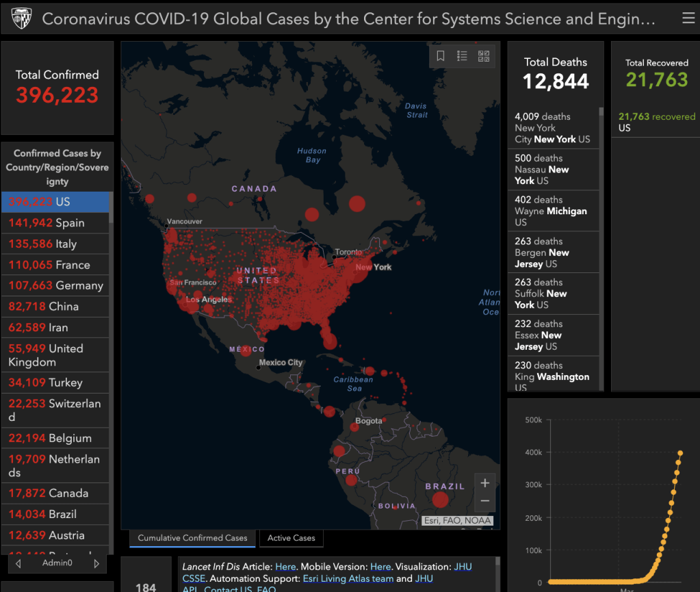Image resolution: width=700 pixels, height=592 pixels.
Task: Zoom in on the map
Action: tap(484, 483)
